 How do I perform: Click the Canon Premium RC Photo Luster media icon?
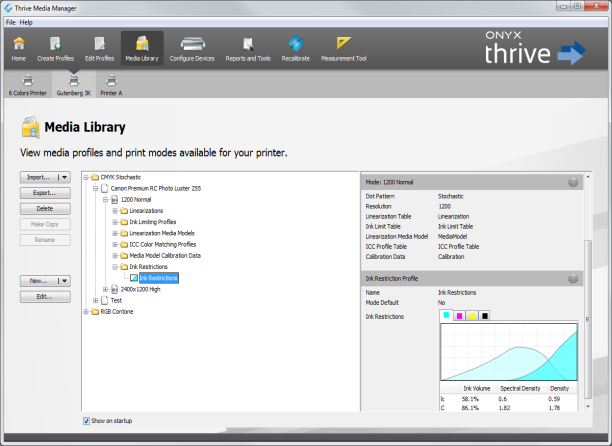pyautogui.click(x=104, y=188)
